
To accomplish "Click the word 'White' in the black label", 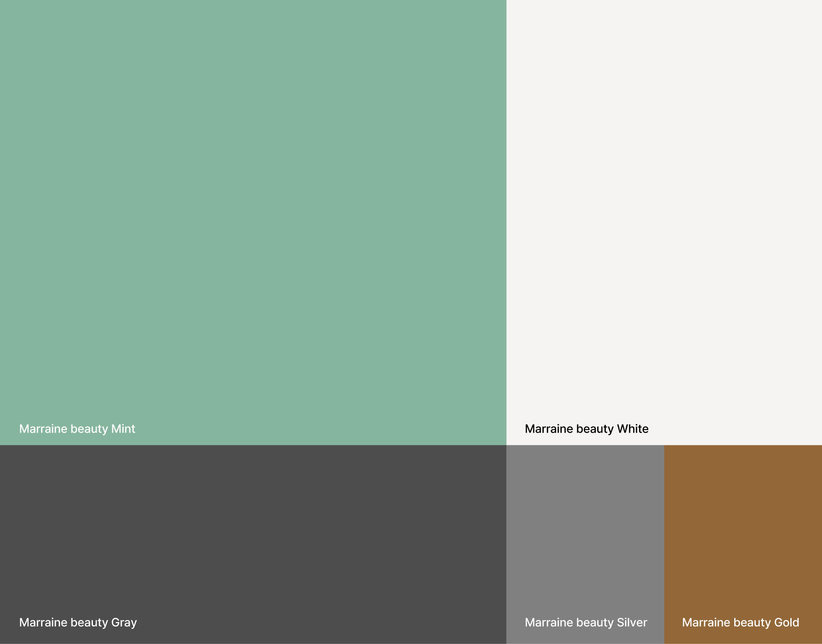I will tap(632, 429).
